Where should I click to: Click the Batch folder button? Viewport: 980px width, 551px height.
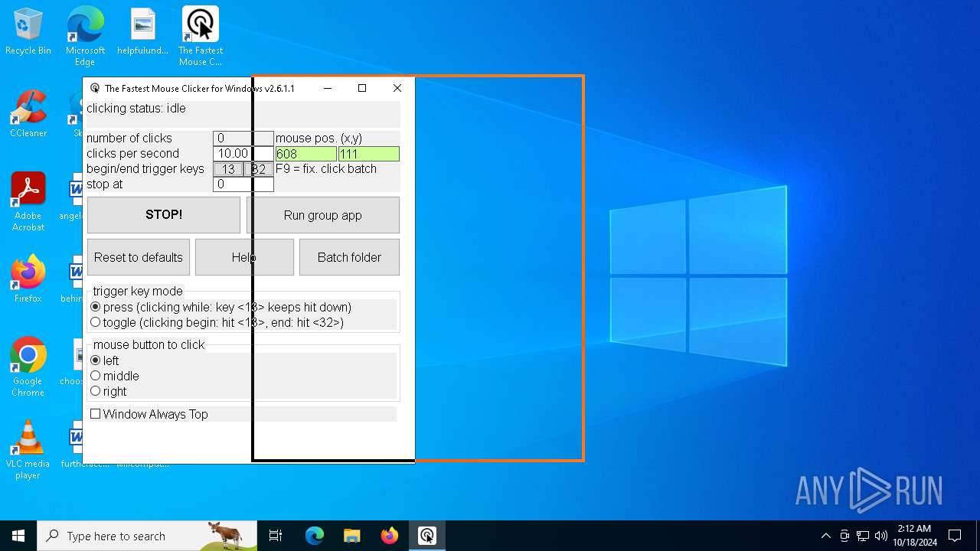pos(349,257)
